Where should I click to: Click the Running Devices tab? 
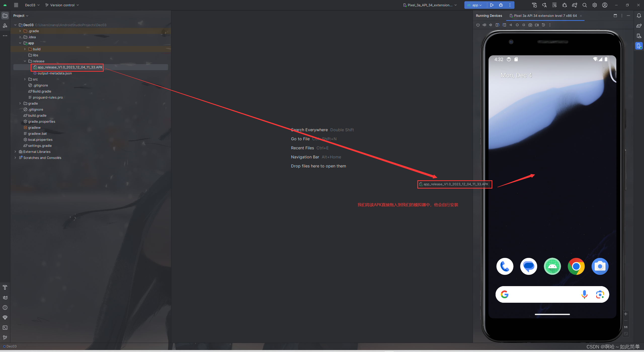(x=489, y=16)
